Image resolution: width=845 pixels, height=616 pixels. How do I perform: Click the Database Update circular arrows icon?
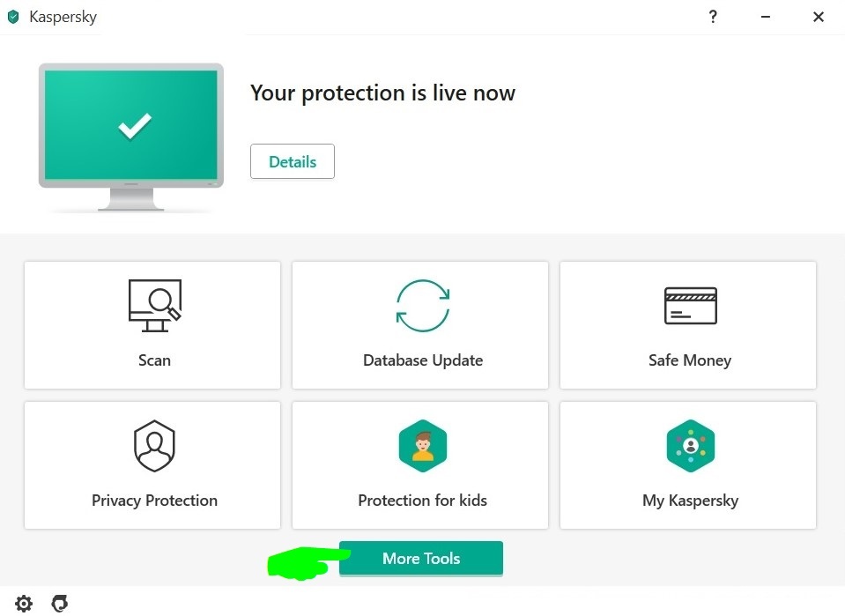coord(423,306)
